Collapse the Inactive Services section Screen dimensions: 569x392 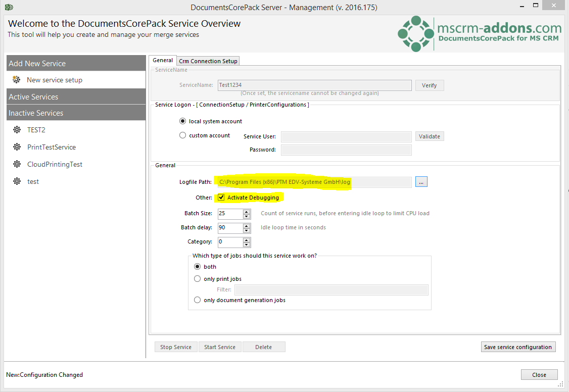click(76, 113)
